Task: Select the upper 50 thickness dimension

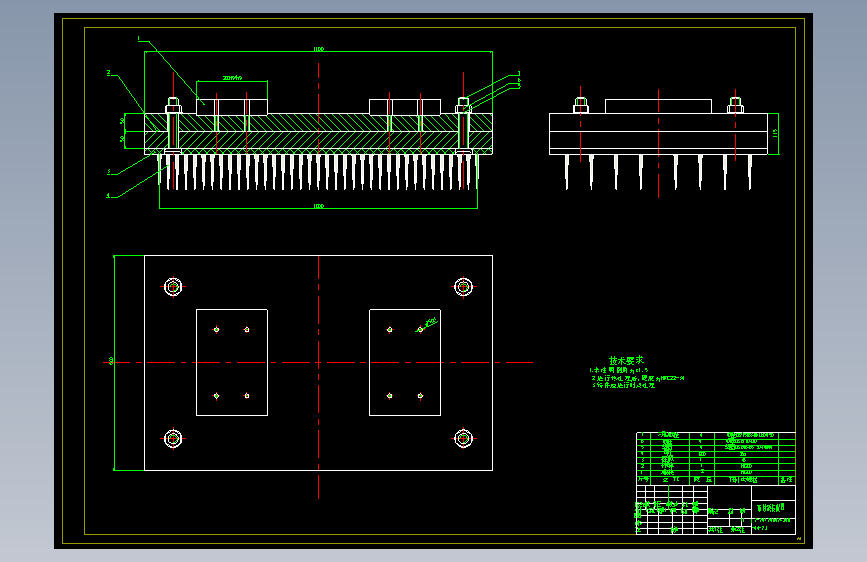Action: 122,121
